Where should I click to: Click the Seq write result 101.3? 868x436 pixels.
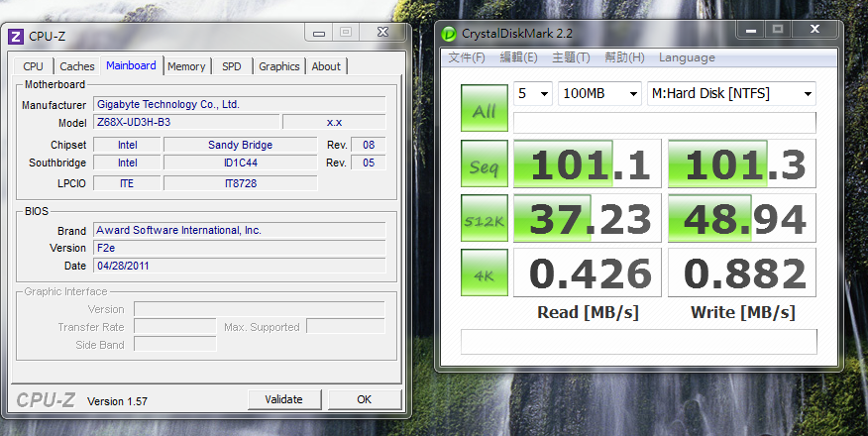click(742, 163)
